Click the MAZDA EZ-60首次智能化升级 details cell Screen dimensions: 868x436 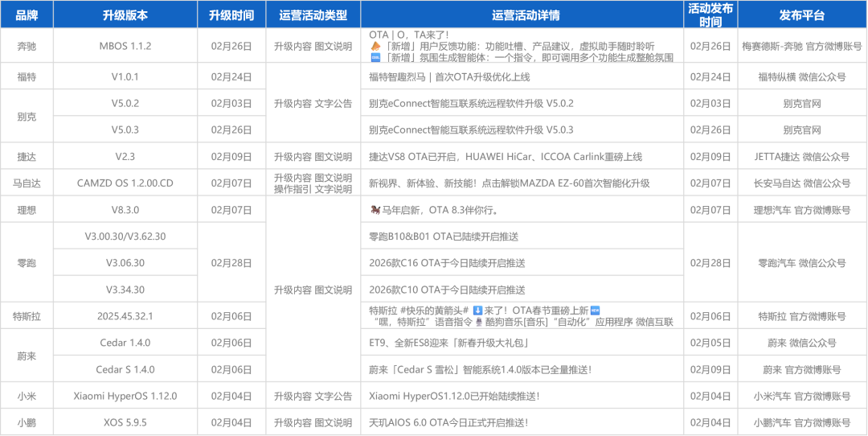tap(522, 183)
